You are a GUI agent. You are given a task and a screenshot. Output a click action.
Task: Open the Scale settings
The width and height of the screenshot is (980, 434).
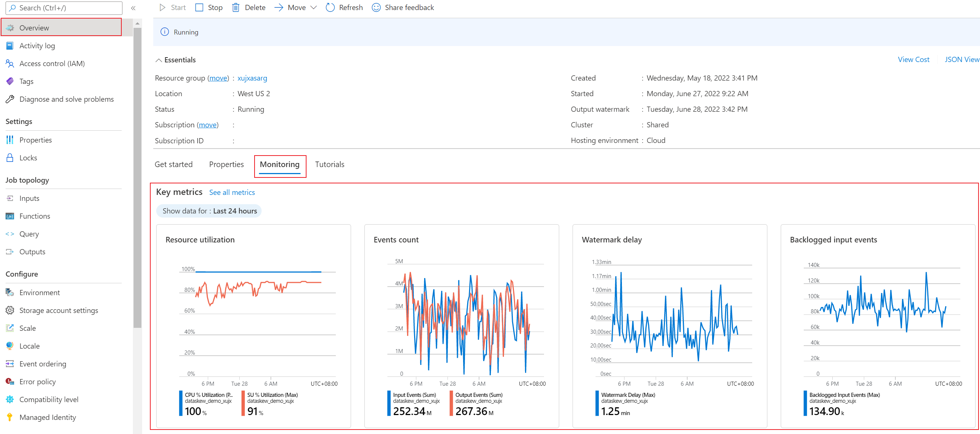(x=27, y=328)
